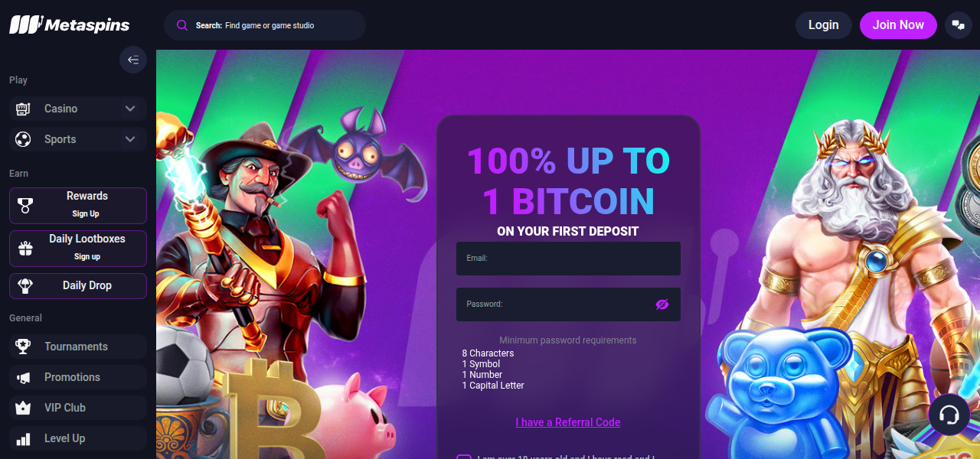This screenshot has height=459, width=980.
Task: Click the search magnifier icon
Action: pyautogui.click(x=182, y=25)
